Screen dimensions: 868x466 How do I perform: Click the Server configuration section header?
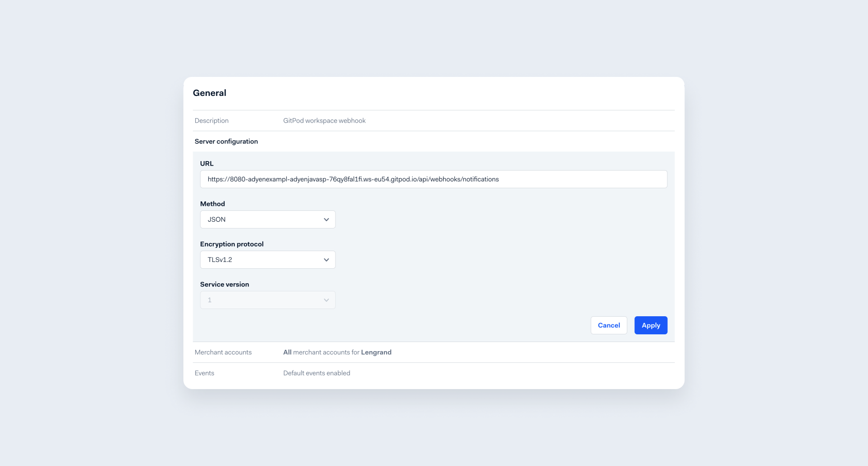pos(226,141)
